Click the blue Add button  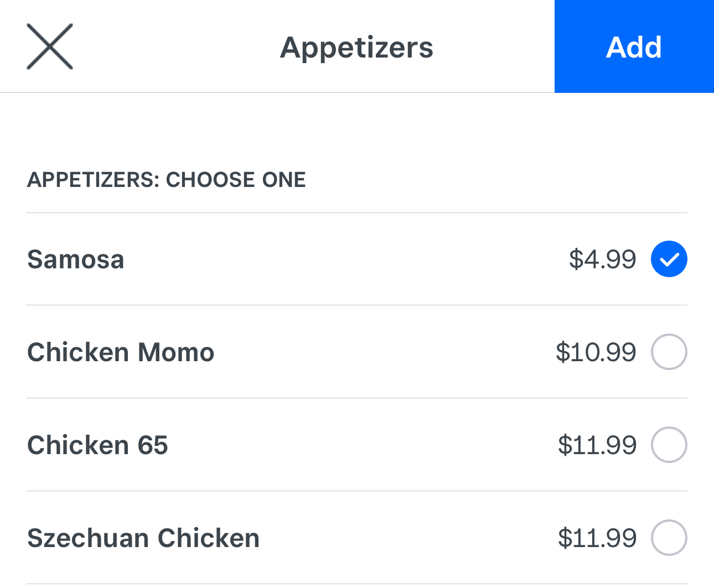[x=634, y=46]
